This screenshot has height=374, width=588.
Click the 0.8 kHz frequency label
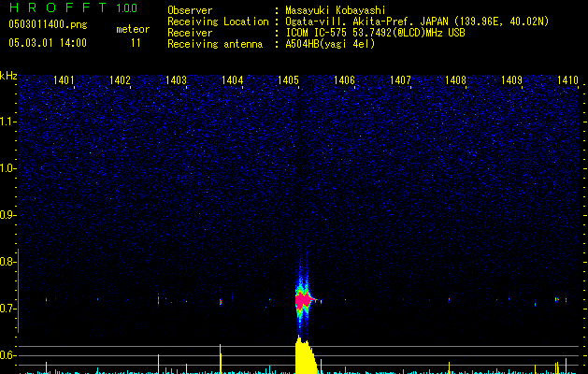[7, 262]
